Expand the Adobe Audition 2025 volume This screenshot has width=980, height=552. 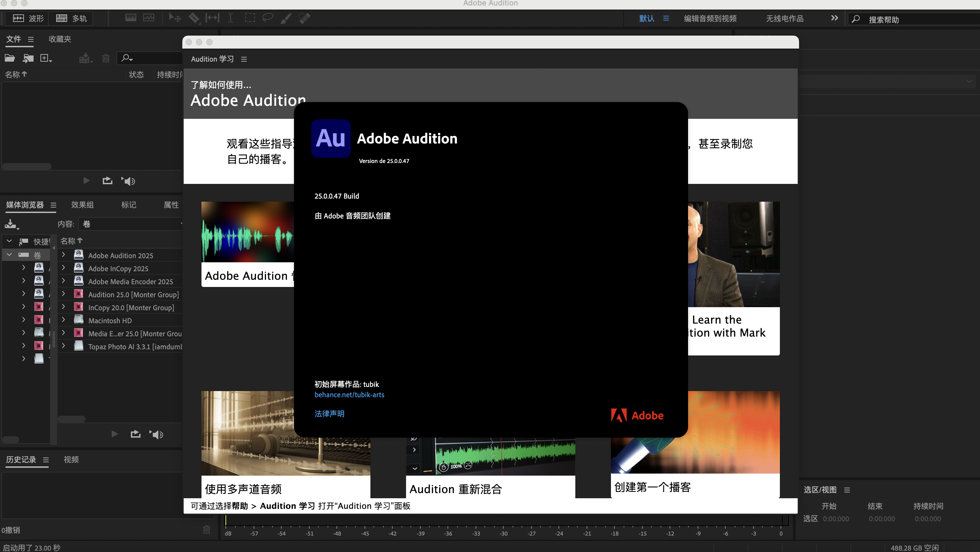click(63, 255)
